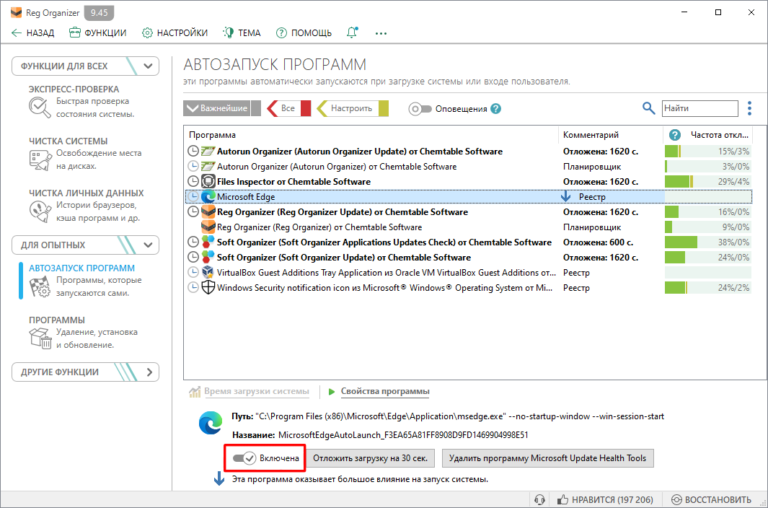Image resolution: width=768 pixels, height=508 pixels.
Task: Click the notification bell icon in the menu bar
Action: tap(352, 33)
